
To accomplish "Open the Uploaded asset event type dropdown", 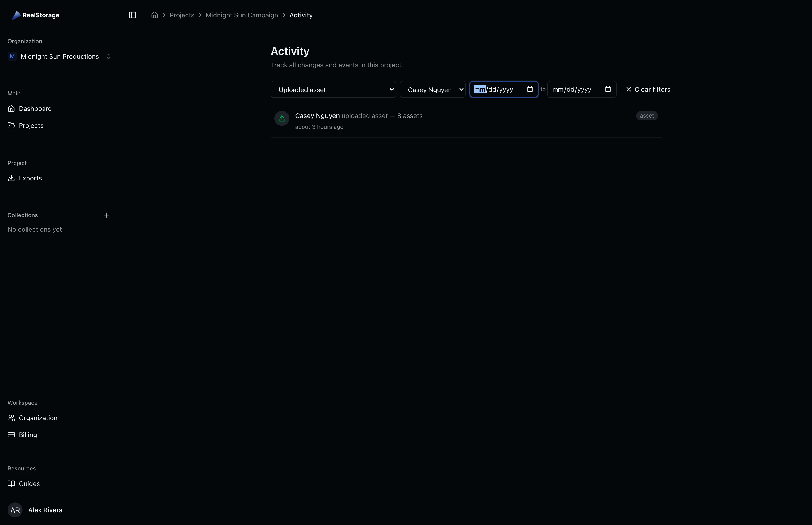I will (x=333, y=89).
